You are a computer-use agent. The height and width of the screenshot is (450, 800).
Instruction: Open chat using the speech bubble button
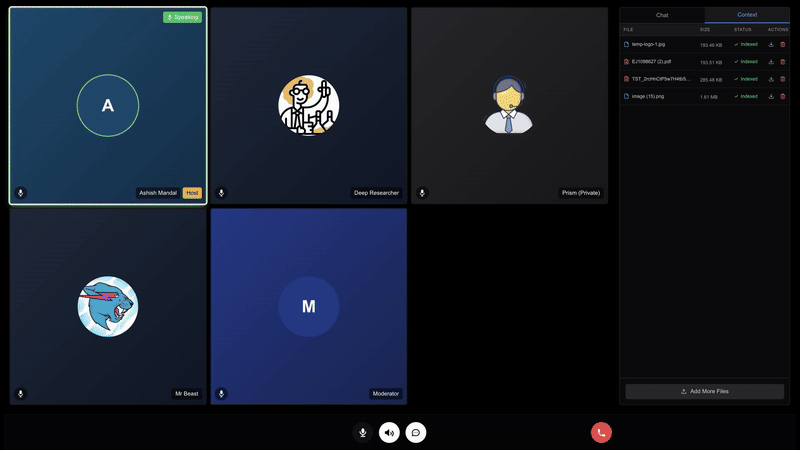tap(416, 432)
